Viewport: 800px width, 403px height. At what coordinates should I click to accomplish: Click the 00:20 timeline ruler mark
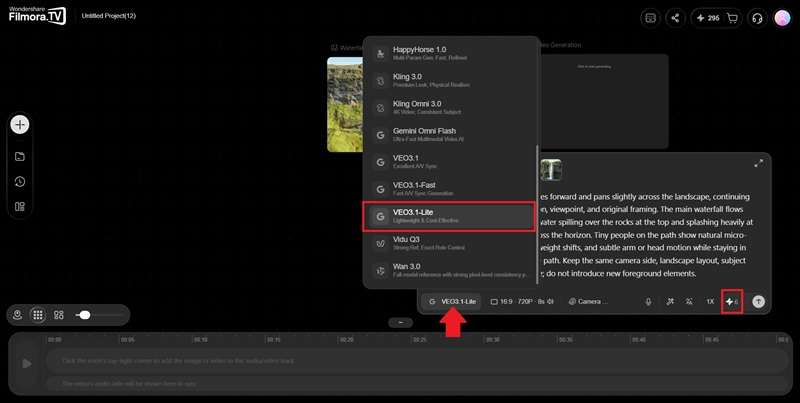point(346,339)
